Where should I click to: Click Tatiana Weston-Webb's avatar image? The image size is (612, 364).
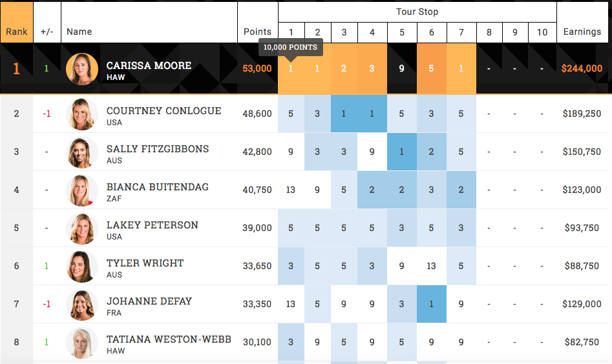(82, 343)
